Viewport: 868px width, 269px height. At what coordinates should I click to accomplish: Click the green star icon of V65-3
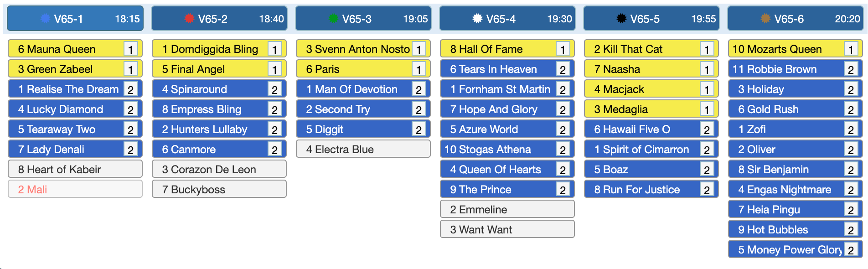(x=333, y=18)
